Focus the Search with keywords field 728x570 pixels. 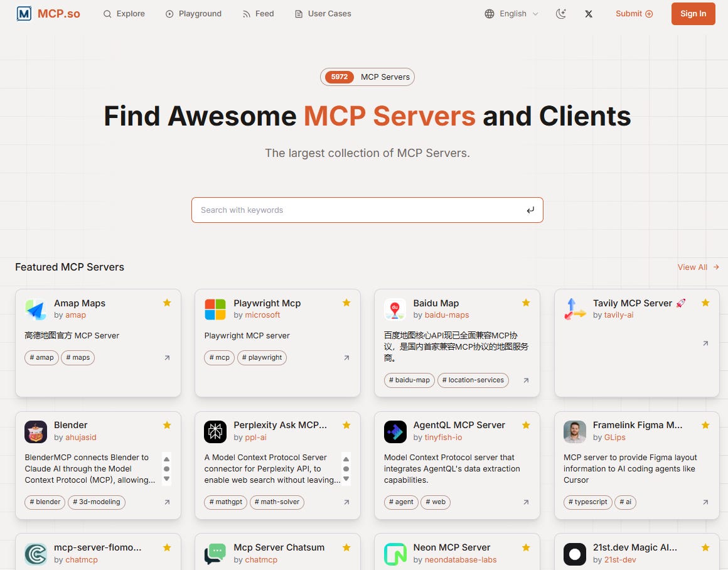click(367, 210)
